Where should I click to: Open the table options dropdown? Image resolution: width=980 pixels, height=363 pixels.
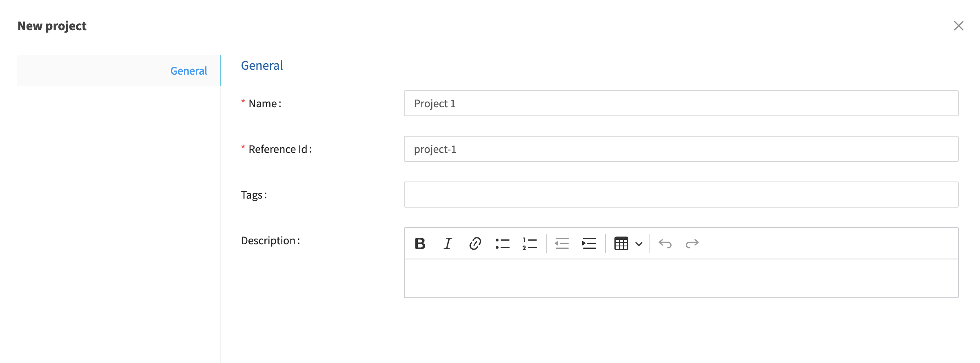638,243
